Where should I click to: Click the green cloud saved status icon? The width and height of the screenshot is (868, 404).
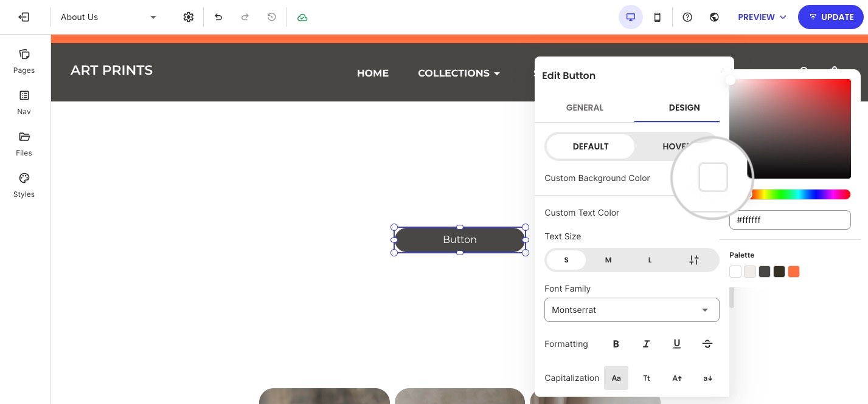point(302,17)
